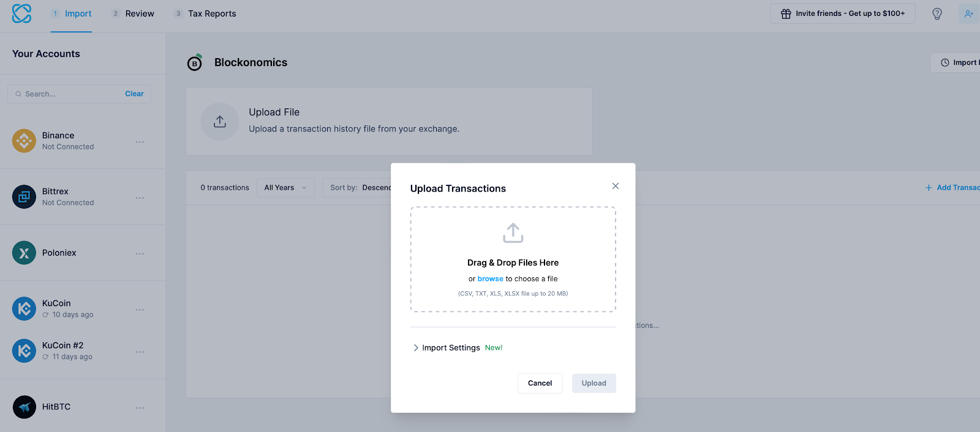Click the upload arrow icon in drop zone

[x=513, y=233]
